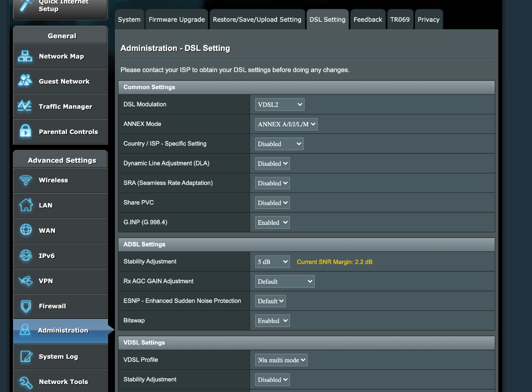Click the Firewall shield icon
This screenshot has height=392, width=532.
coord(25,306)
